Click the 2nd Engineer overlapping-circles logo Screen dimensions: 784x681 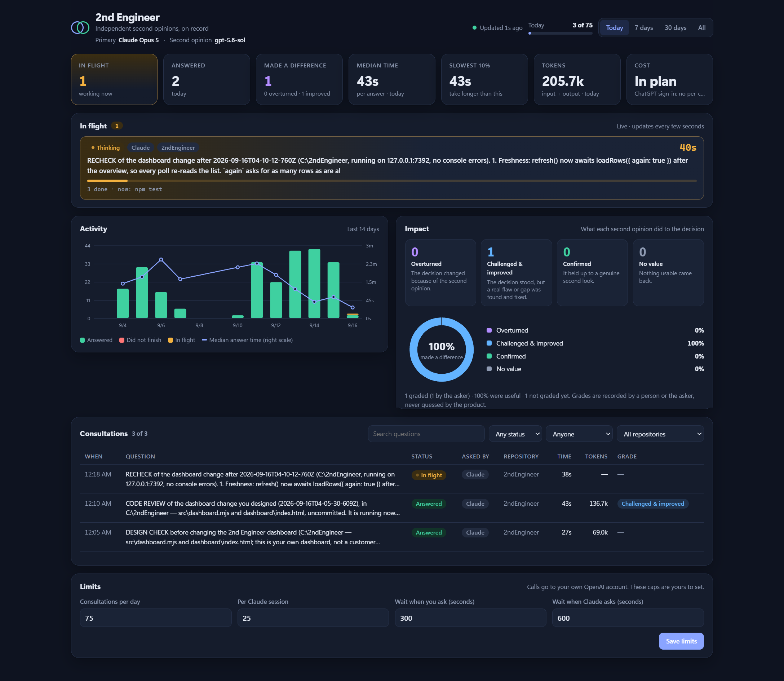(x=80, y=27)
